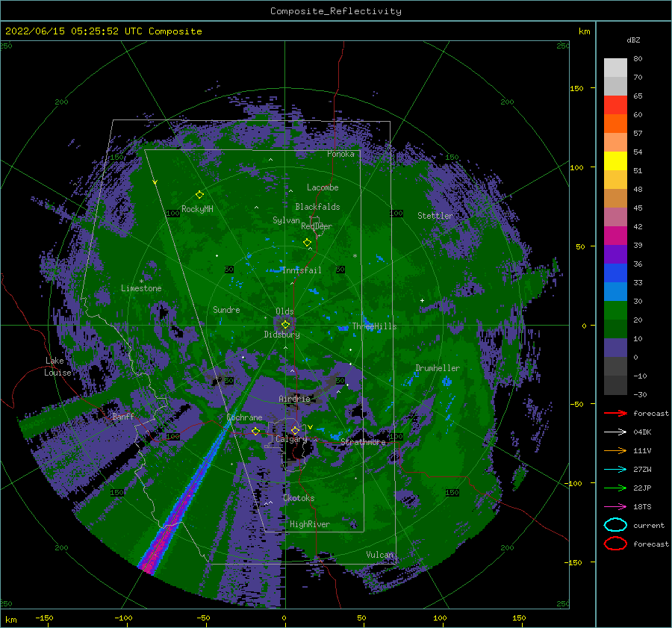Select the yellow diamond marker under Cochrane
The height and width of the screenshot is (628, 672).
click(x=256, y=431)
